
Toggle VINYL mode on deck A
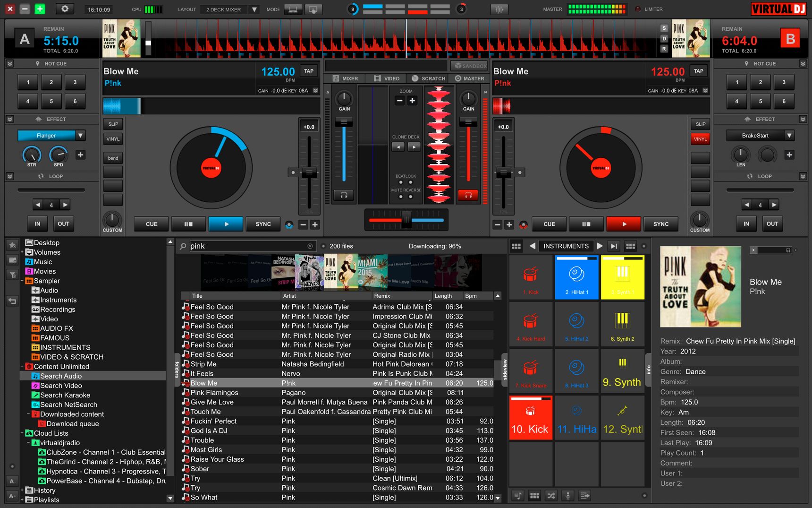click(113, 139)
